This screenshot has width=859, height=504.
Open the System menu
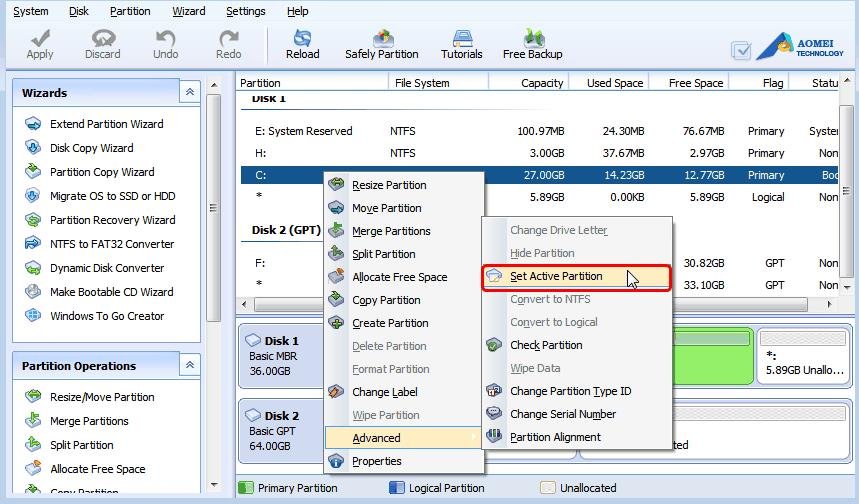click(31, 11)
